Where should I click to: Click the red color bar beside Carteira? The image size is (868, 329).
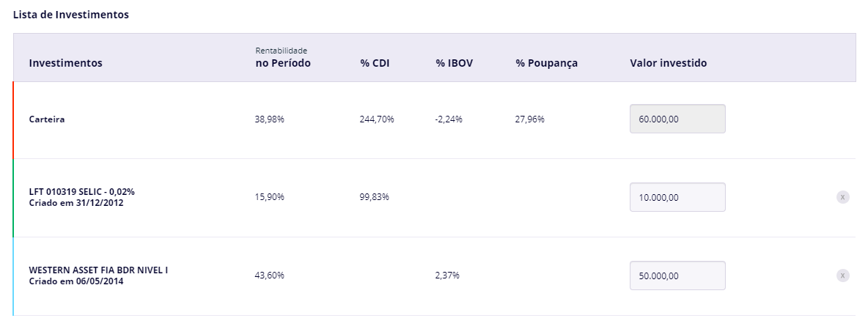13,119
